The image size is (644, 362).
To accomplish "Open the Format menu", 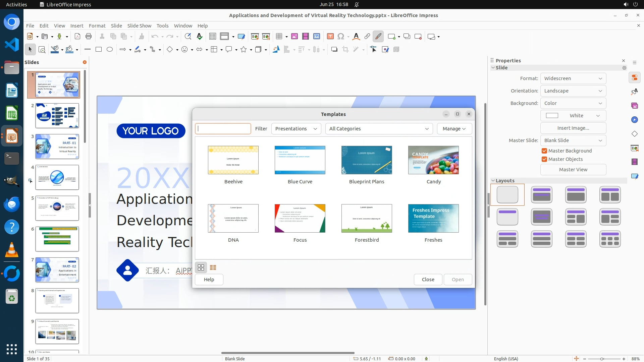I will (x=97, y=26).
